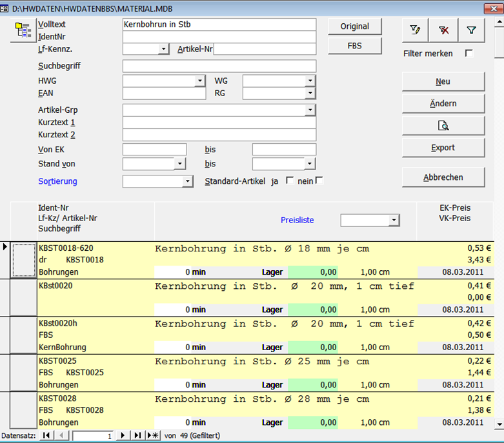504x443 pixels.
Task: Expand the Sortierung dropdown
Action: pos(188,182)
